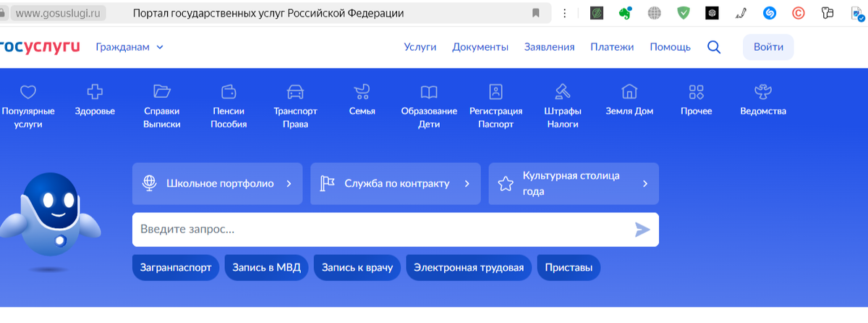Focus the Введите запрос search field
The width and height of the screenshot is (868, 323).
(x=396, y=230)
